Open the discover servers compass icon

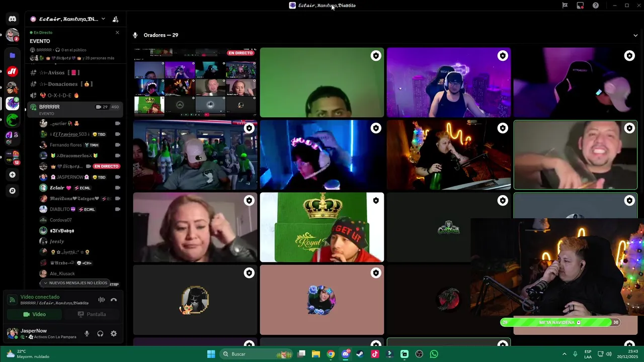(x=12, y=191)
